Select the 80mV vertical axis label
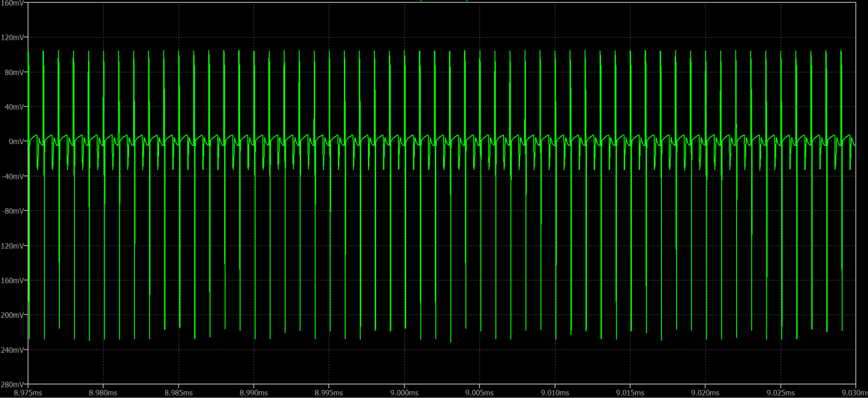Screen dimensions: 868x398 [x=14, y=72]
